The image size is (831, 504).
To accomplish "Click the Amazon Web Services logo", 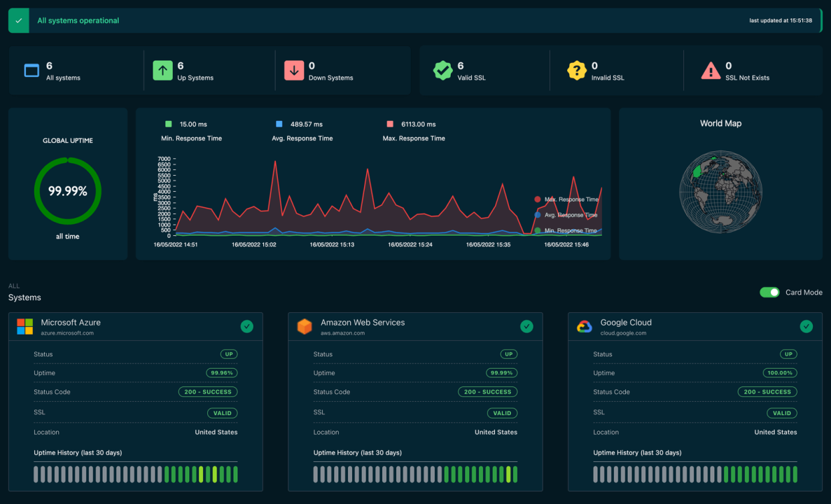I will tap(305, 327).
